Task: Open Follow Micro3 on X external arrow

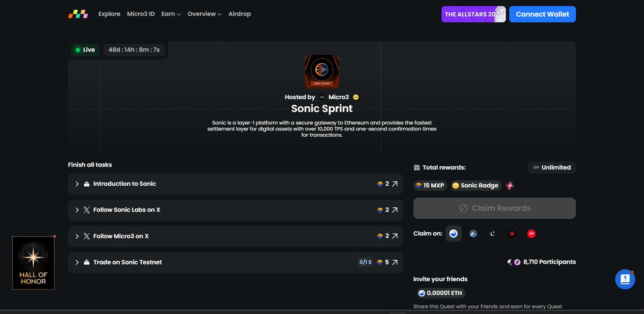Action: 395,236
